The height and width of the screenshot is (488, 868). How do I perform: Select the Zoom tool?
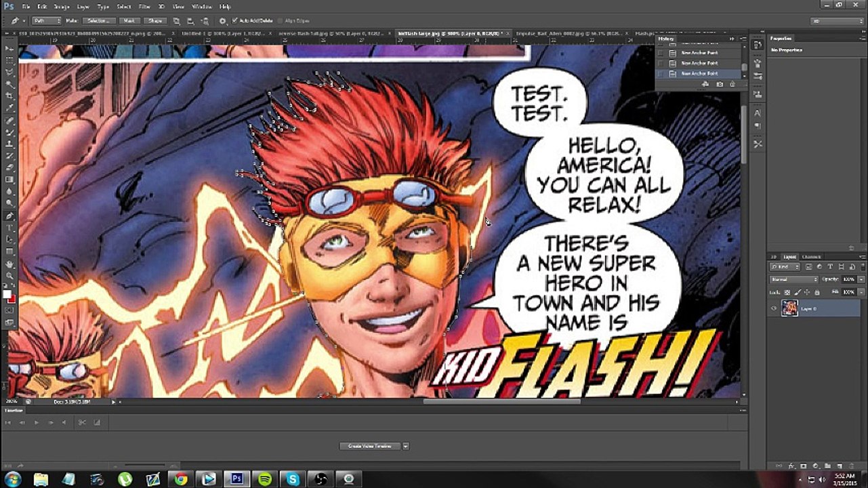[9, 276]
